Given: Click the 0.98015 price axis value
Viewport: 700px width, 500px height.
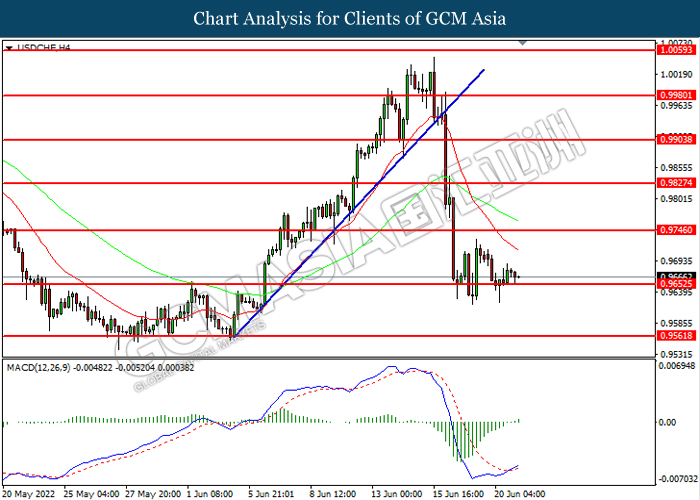Looking at the screenshot, I should click(x=676, y=198).
